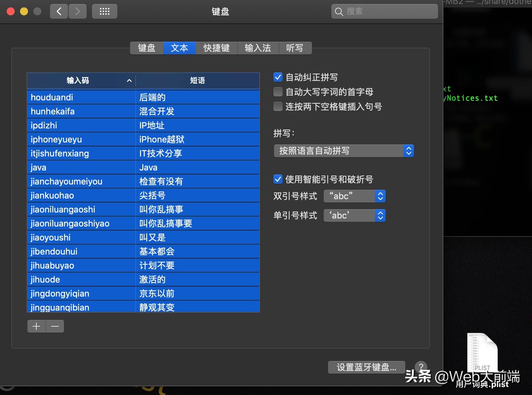Switch to the 文本 tab
Image resolution: width=532 pixels, height=395 pixels.
179,48
